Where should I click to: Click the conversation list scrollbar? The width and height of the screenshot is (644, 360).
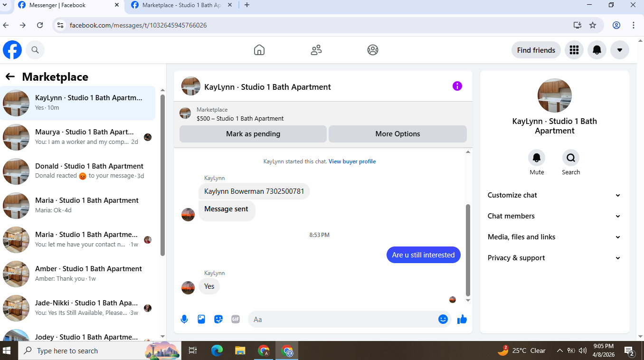tap(162, 175)
